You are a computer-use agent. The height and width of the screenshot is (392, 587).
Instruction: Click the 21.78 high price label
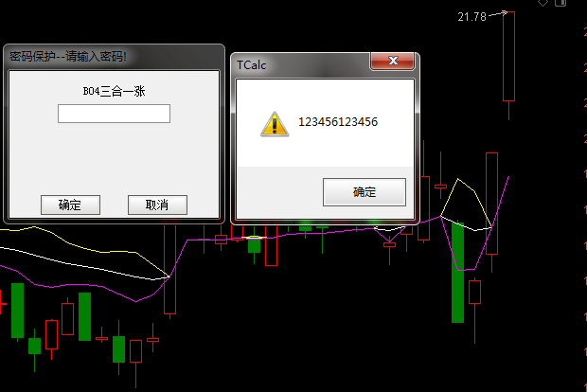(471, 16)
